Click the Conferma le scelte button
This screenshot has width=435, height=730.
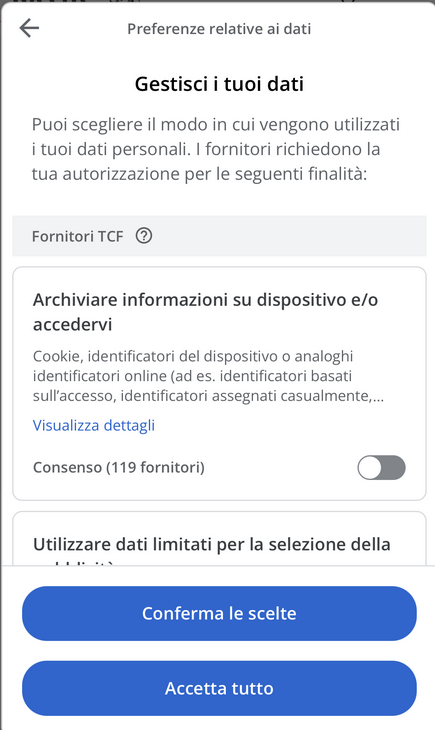[219, 613]
